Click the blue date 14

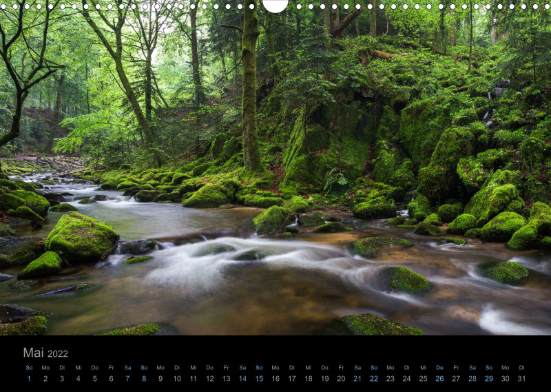pyautogui.click(x=242, y=379)
